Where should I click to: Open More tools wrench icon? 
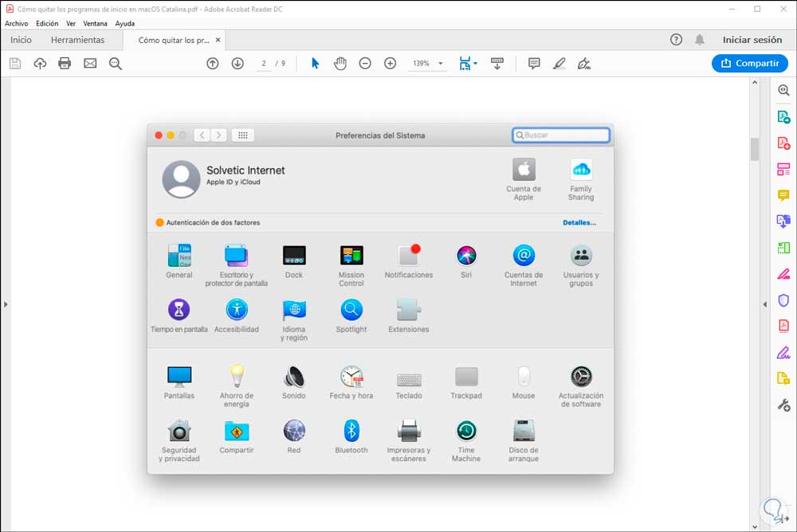(783, 405)
